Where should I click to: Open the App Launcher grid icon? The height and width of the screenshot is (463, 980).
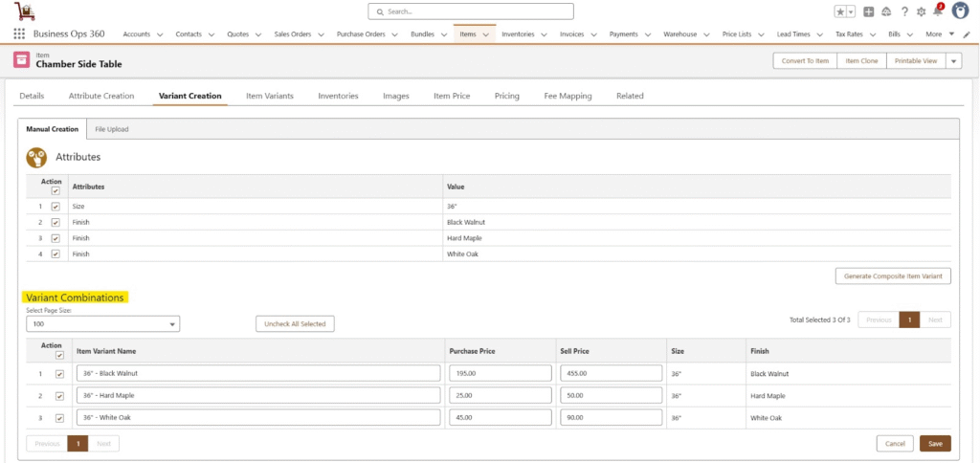19,34
